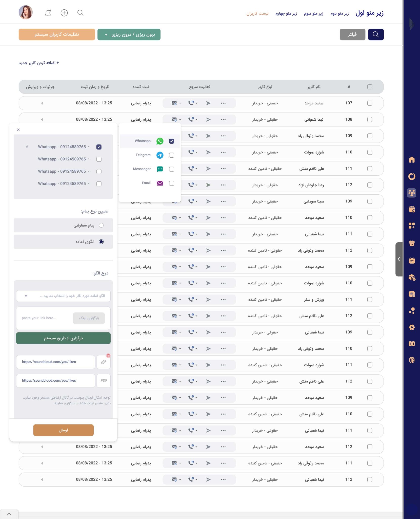The height and width of the screenshot is (519, 420).
Task: Go to زیر منو دوم menu
Action: tap(339, 13)
